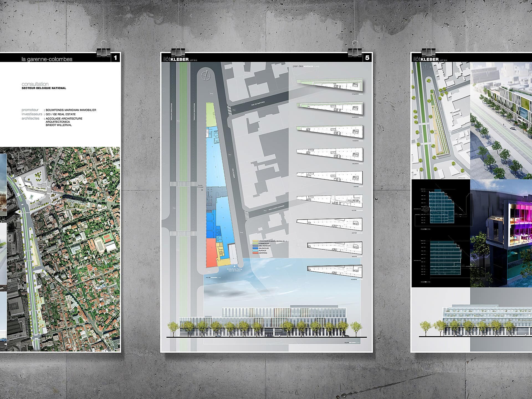532x399 pixels.
Task: Select the LOGISTIQUE legend symbol
Action: [255, 241]
